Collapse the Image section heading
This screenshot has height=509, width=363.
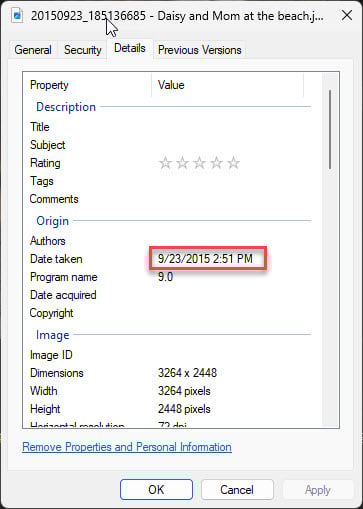pos(52,335)
